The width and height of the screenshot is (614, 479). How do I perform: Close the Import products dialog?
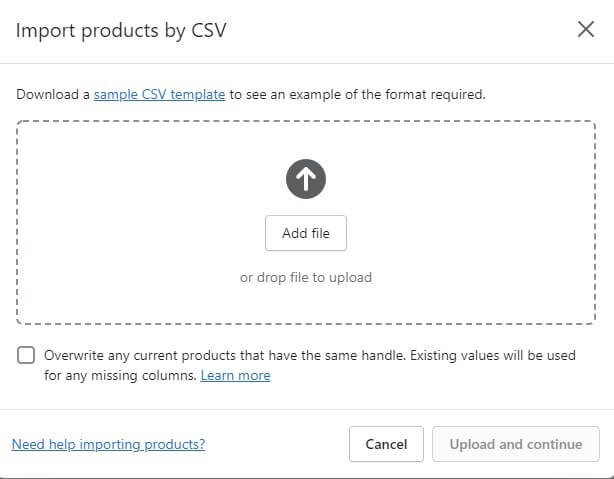586,29
